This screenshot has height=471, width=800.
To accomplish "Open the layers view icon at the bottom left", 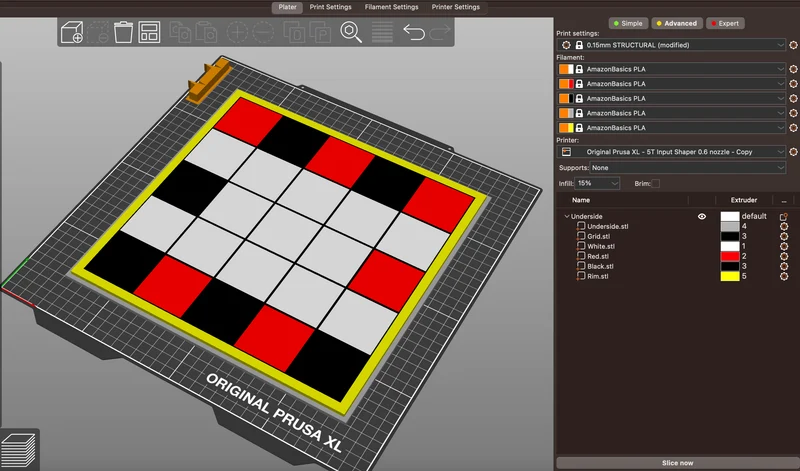I will 19,450.
